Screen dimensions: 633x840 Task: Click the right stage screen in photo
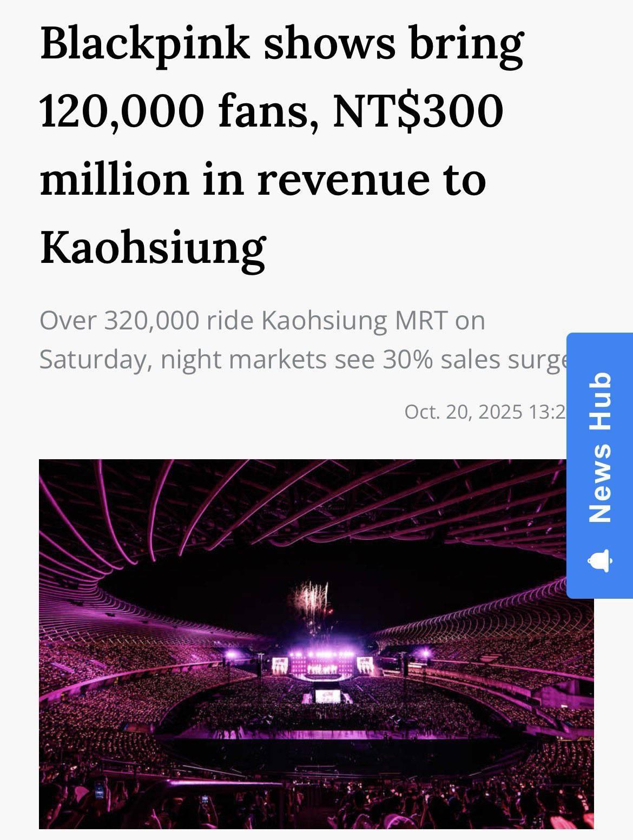pos(364,665)
